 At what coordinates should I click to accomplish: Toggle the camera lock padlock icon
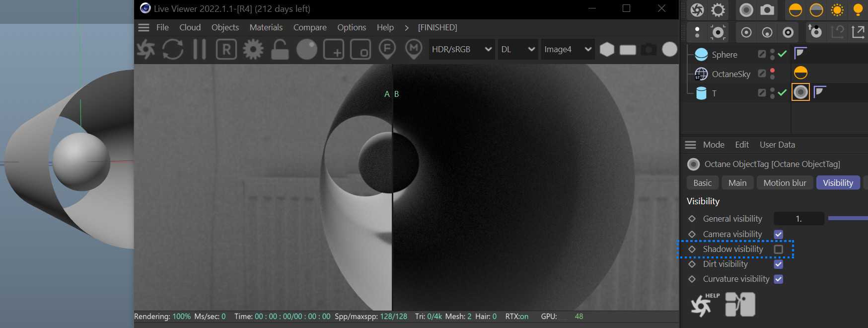(280, 49)
